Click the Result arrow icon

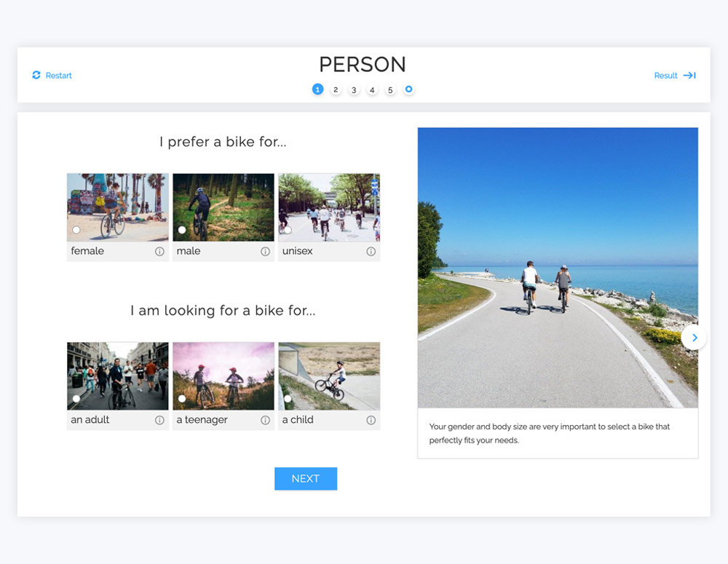pyautogui.click(x=689, y=75)
